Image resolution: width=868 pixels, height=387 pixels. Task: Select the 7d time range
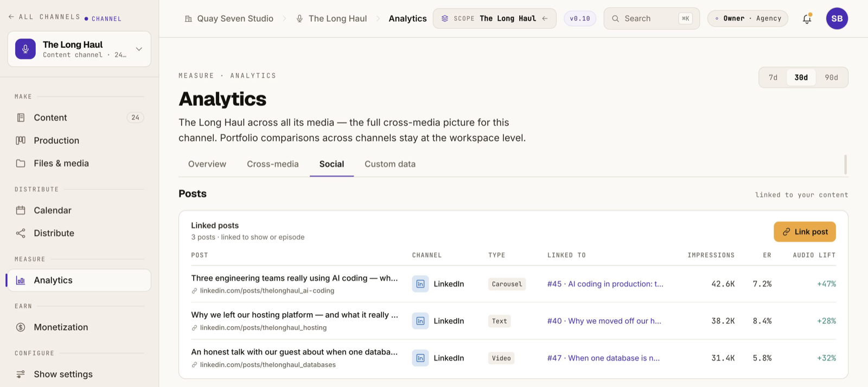(x=773, y=78)
